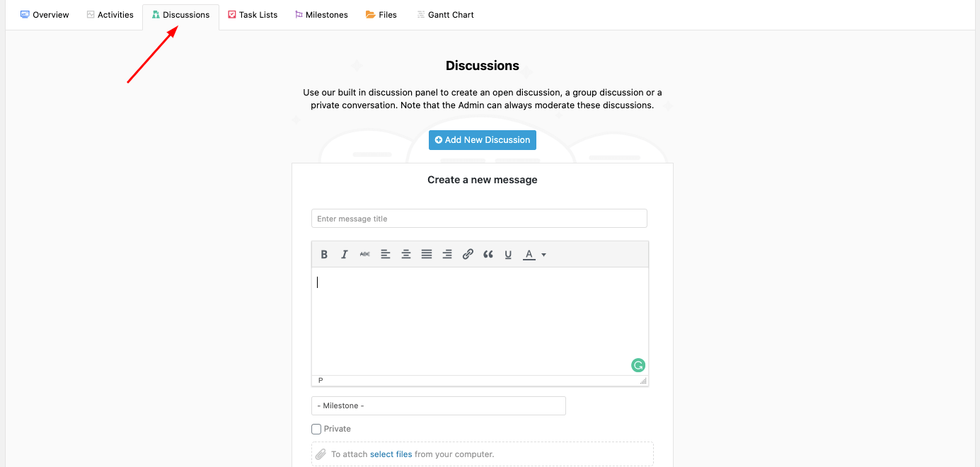Expand the text color dropdown arrow
980x467 pixels.
tap(544, 255)
